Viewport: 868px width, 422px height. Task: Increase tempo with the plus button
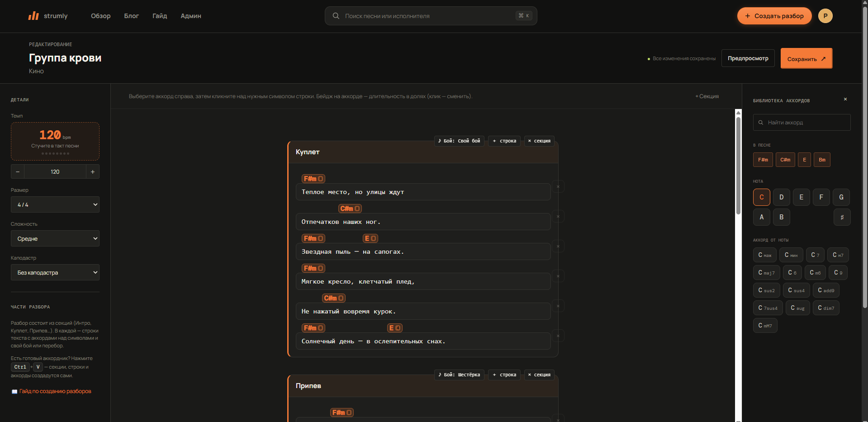93,172
